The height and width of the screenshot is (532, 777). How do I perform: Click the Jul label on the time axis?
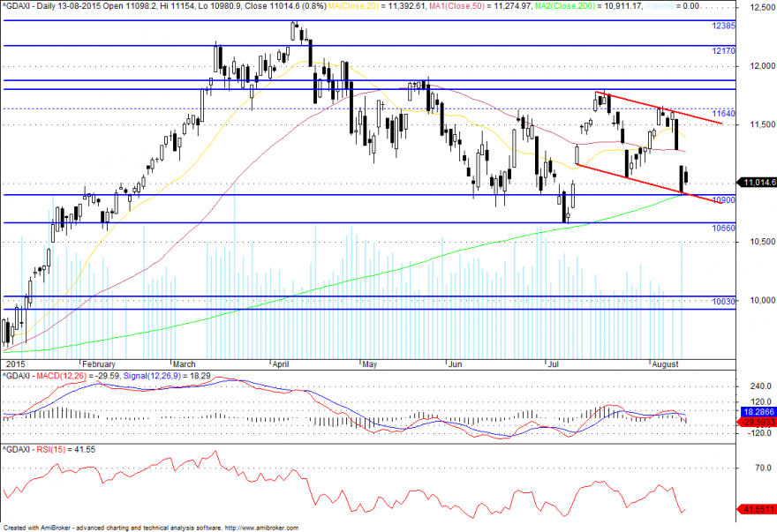(x=554, y=364)
